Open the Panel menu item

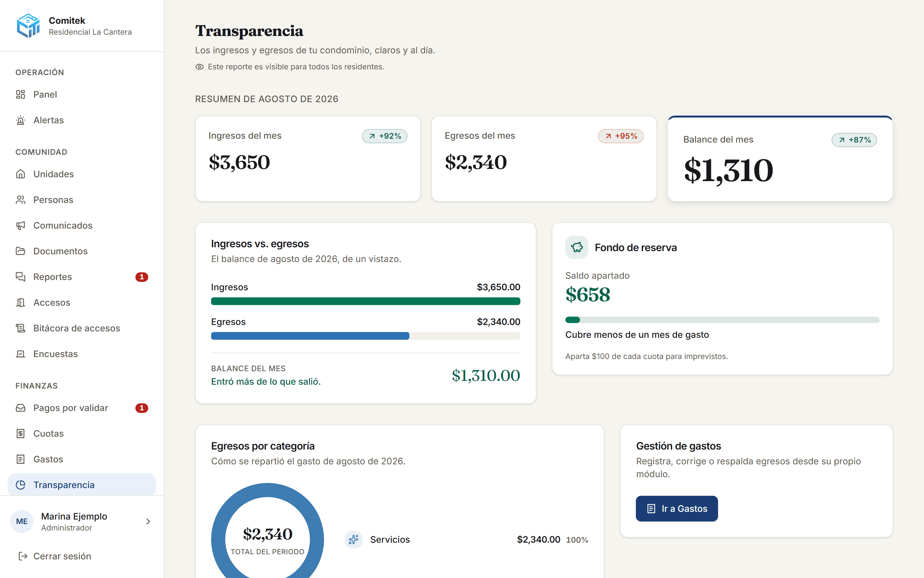pyautogui.click(x=82, y=94)
